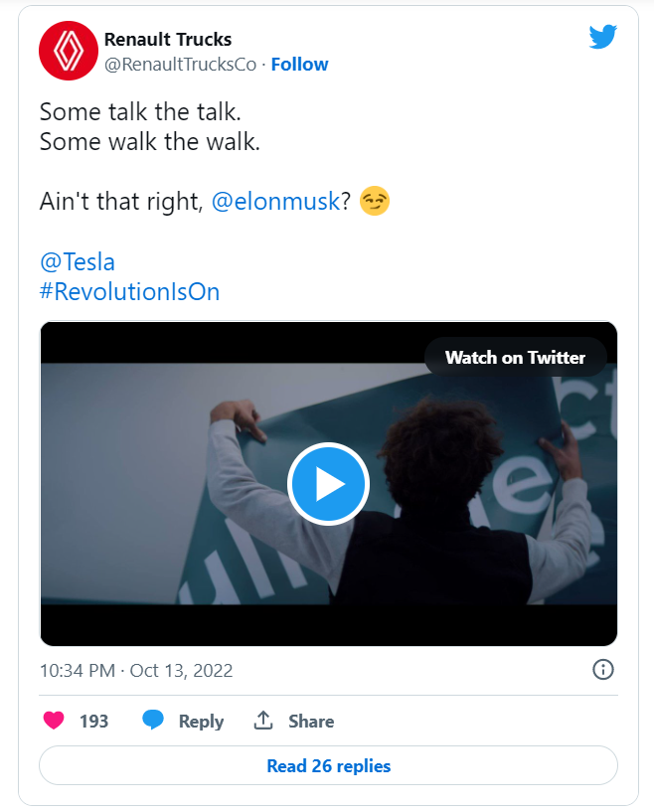Click the blue reply speech bubble icon
Screen dimensions: 654x812
tap(153, 721)
